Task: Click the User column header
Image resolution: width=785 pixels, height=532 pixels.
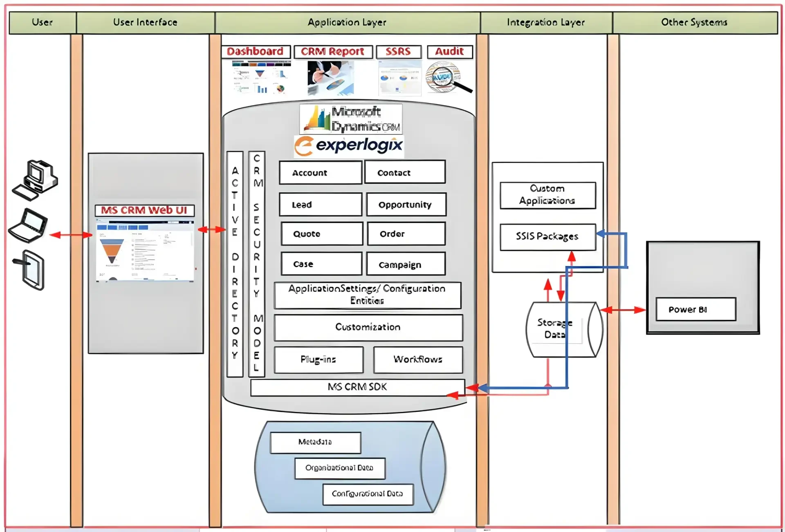Action: coord(43,22)
